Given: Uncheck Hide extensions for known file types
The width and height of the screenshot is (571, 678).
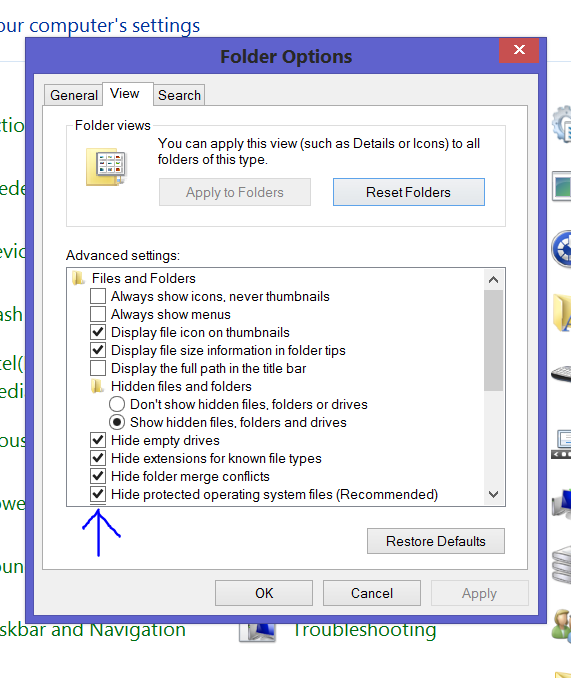Looking at the screenshot, I should point(98,458).
